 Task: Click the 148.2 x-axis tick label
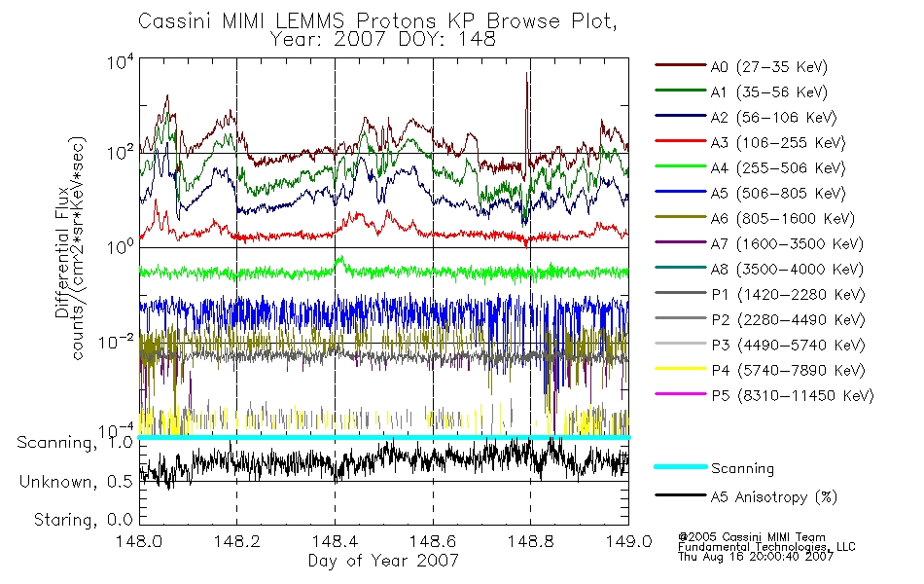point(237,541)
